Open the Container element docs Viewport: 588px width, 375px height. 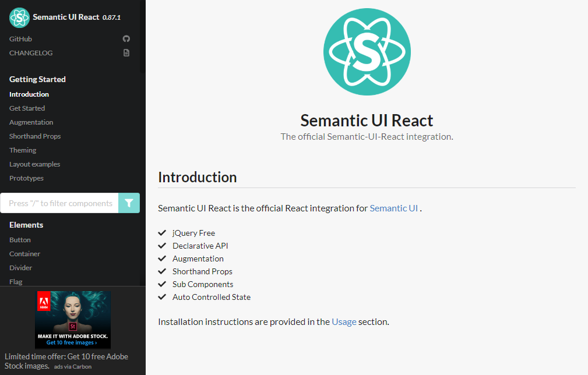(x=24, y=254)
